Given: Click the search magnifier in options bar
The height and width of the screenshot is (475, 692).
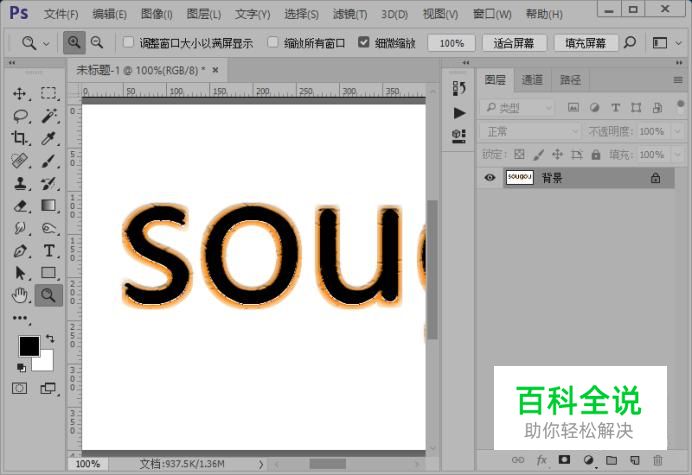Looking at the screenshot, I should (x=630, y=43).
